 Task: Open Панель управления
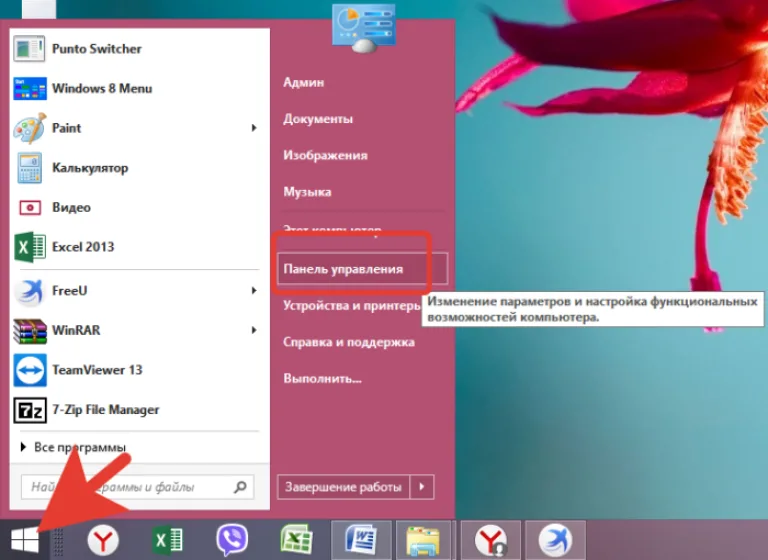pyautogui.click(x=362, y=269)
